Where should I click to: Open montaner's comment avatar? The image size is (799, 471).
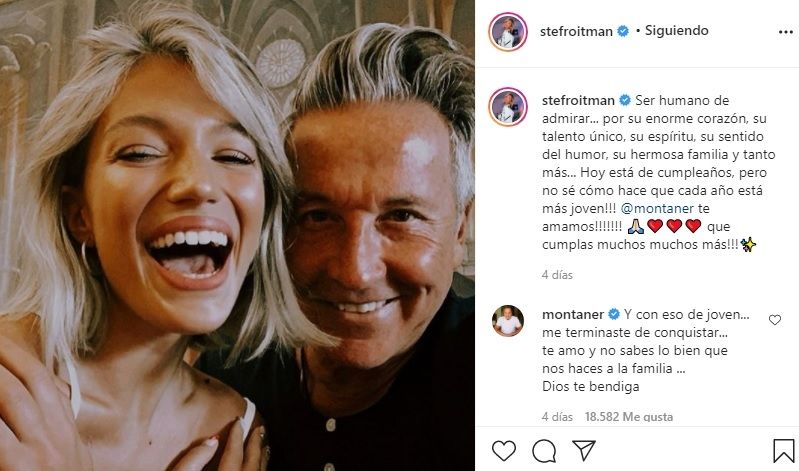[x=508, y=320]
